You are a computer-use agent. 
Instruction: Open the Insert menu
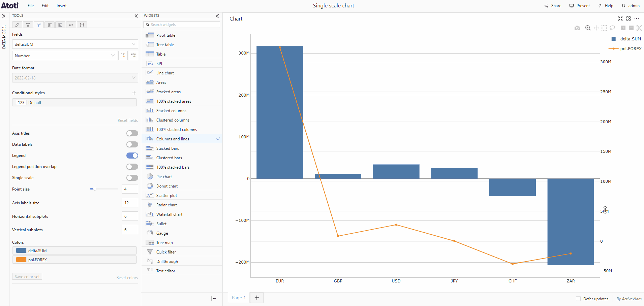point(61,6)
